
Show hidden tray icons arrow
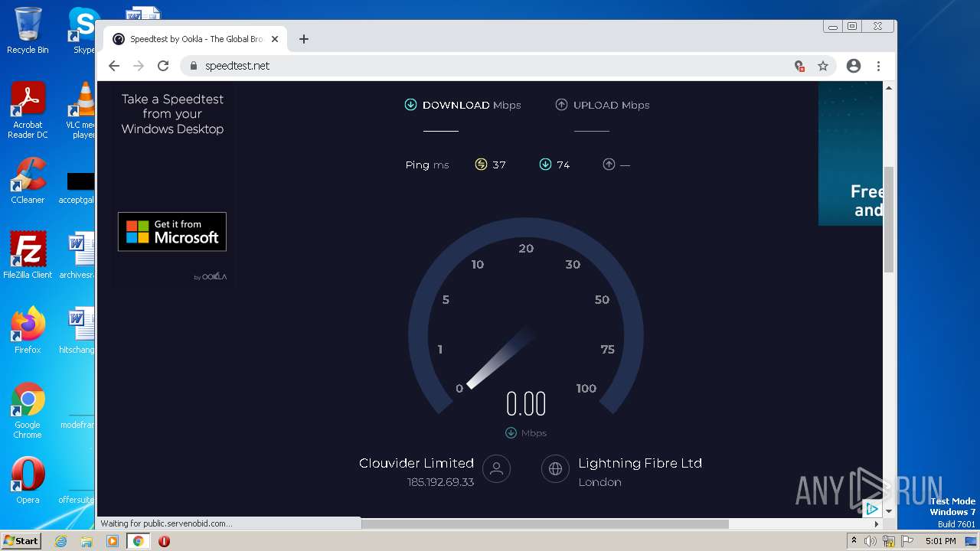coord(854,541)
